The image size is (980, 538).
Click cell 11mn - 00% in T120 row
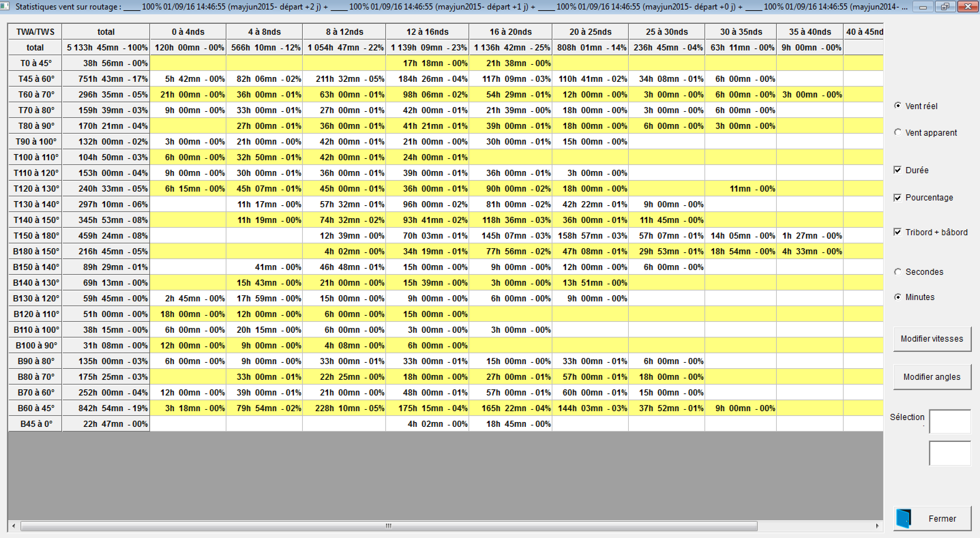(741, 189)
